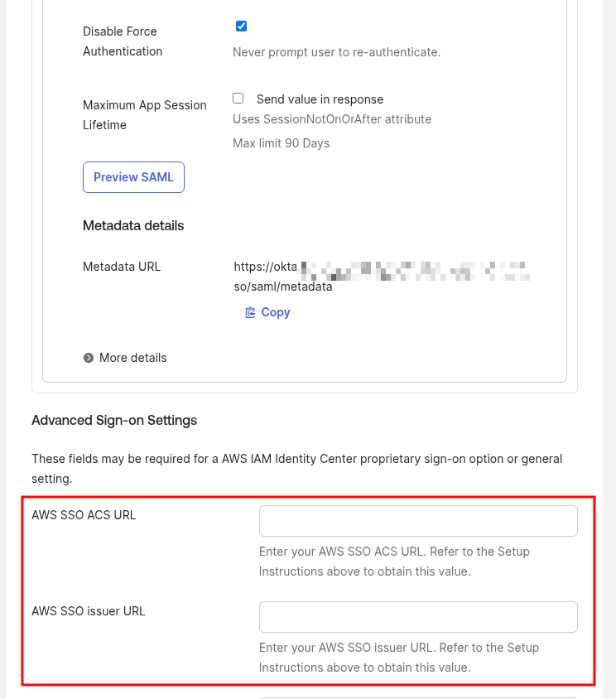Focus the AWS SSO issuer URL field

pyautogui.click(x=418, y=617)
